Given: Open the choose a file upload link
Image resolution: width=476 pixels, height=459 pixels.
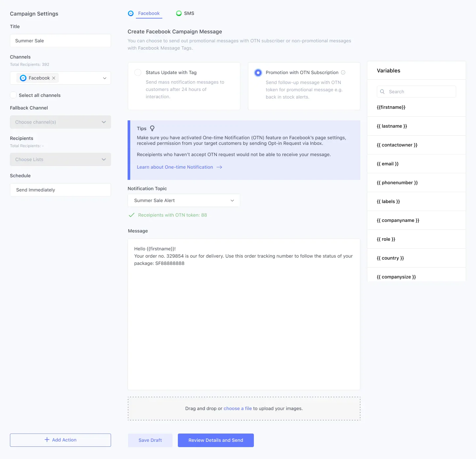Looking at the screenshot, I should pos(238,408).
